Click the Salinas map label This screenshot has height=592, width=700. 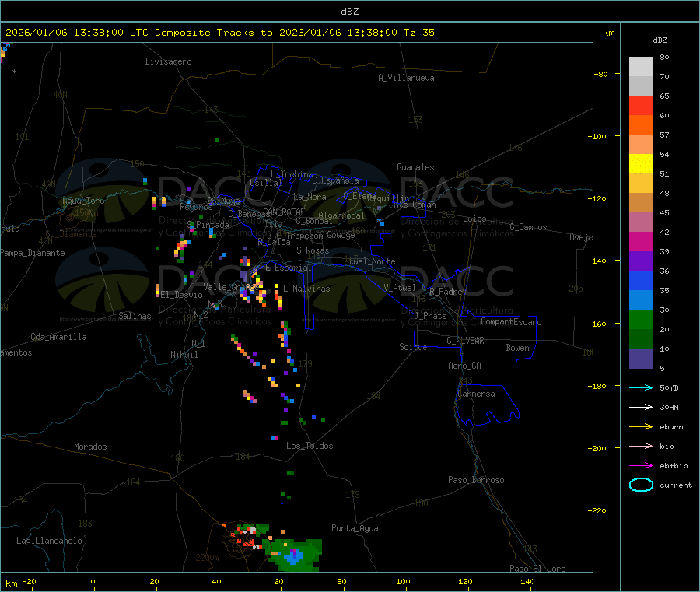click(x=135, y=316)
